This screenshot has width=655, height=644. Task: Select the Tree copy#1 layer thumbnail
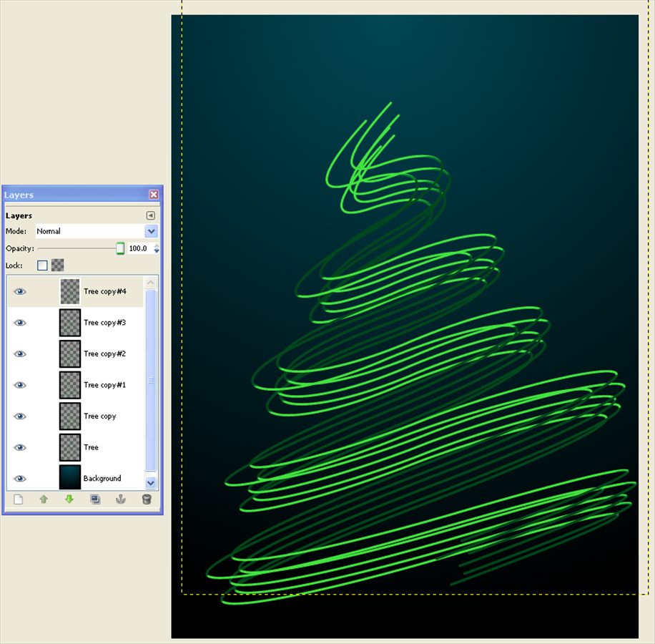(70, 385)
